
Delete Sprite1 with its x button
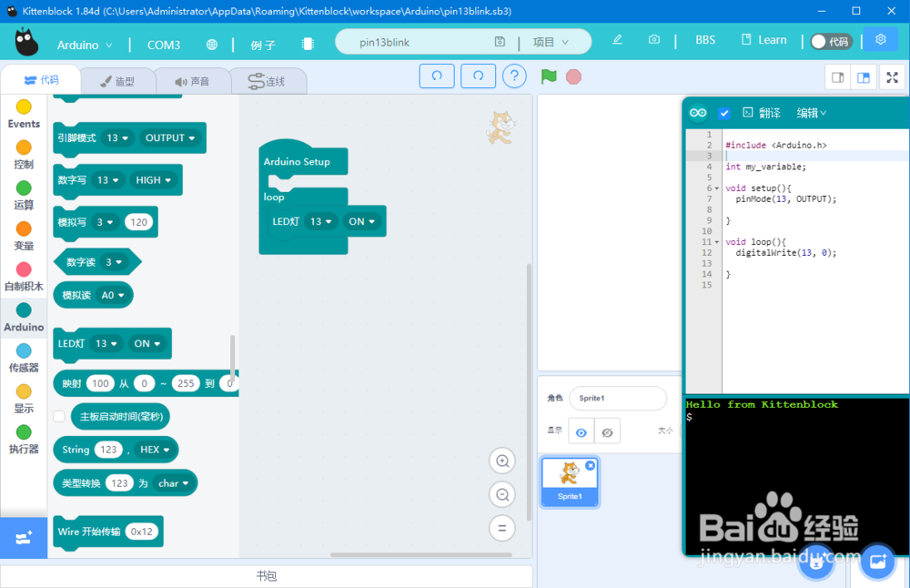click(591, 465)
